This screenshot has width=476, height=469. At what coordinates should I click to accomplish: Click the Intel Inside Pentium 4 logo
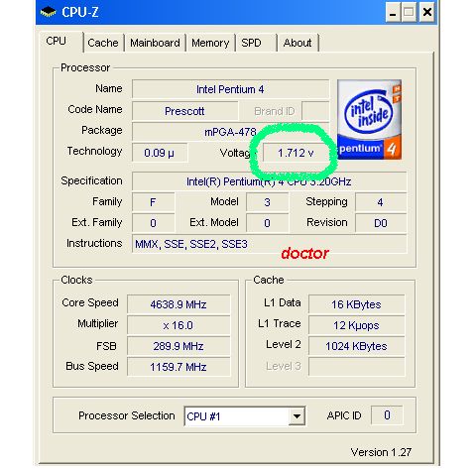pyautogui.click(x=369, y=119)
